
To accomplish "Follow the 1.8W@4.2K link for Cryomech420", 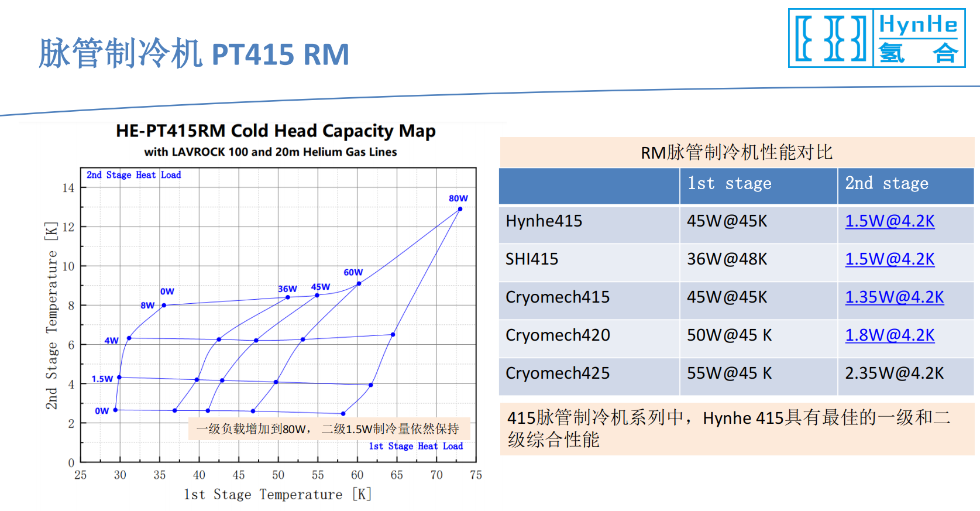I will (x=889, y=335).
